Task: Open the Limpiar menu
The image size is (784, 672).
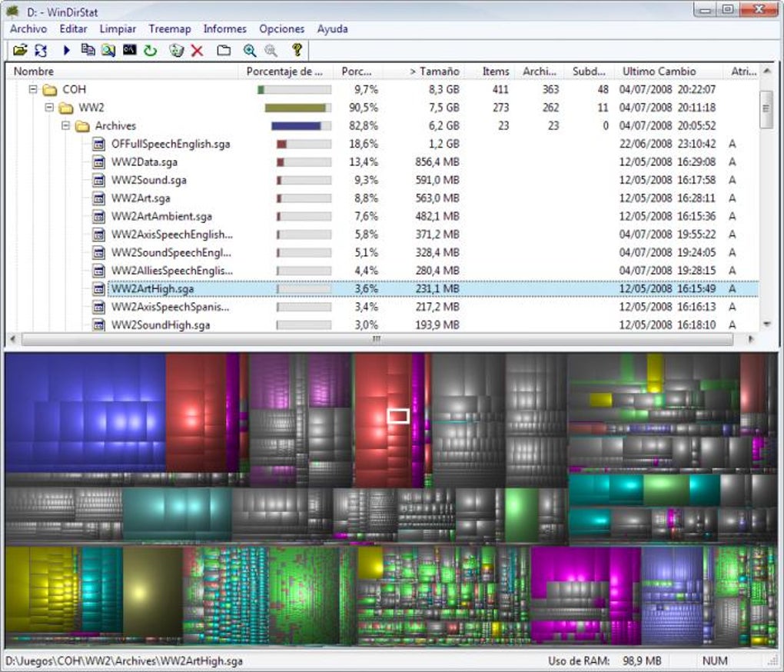Action: point(118,29)
